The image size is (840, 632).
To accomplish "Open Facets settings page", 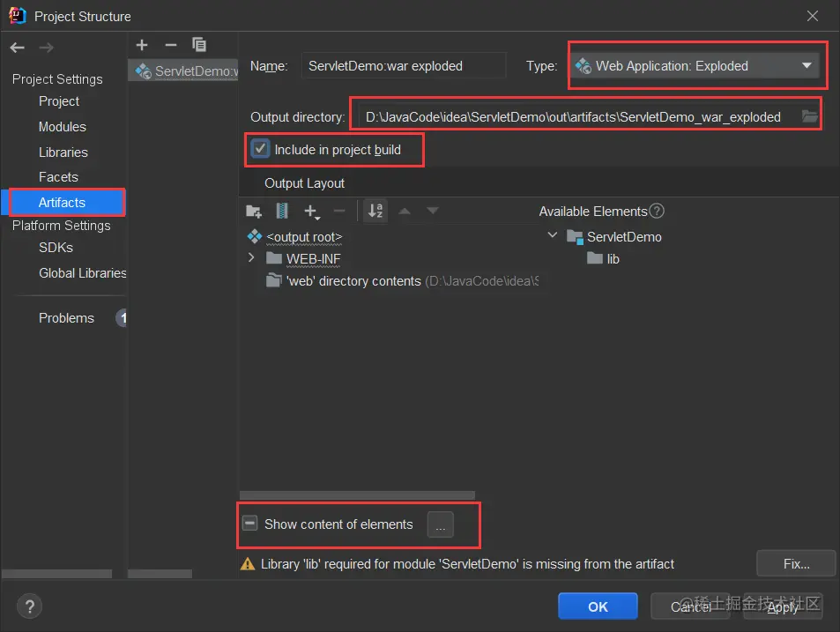I will (58, 177).
